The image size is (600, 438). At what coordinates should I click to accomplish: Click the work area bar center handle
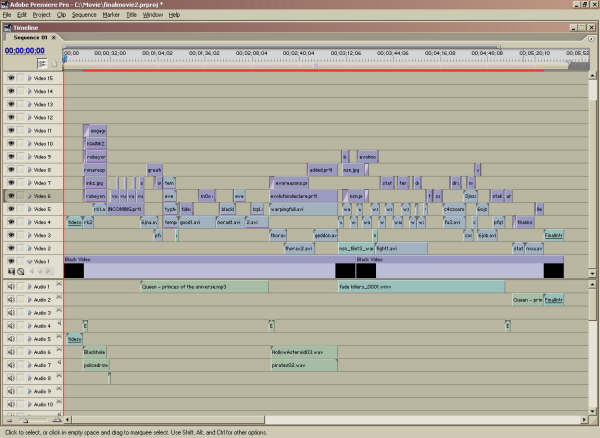click(x=316, y=67)
